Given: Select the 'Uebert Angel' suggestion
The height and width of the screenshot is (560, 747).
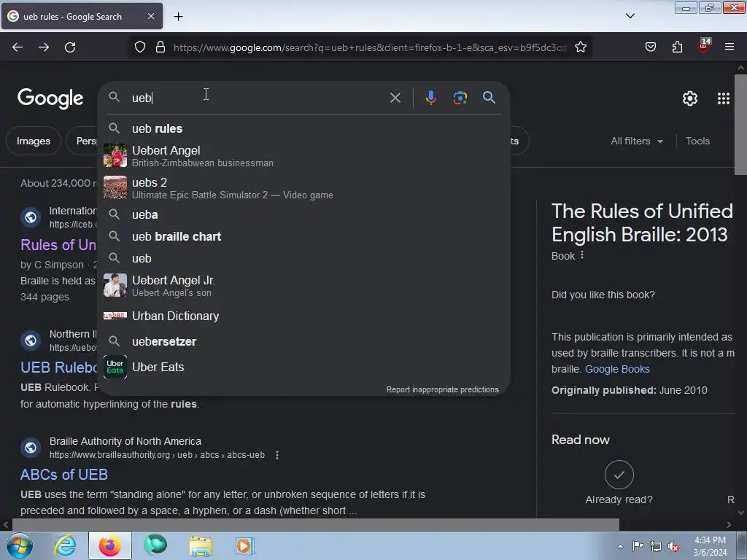Looking at the screenshot, I should pos(303,156).
